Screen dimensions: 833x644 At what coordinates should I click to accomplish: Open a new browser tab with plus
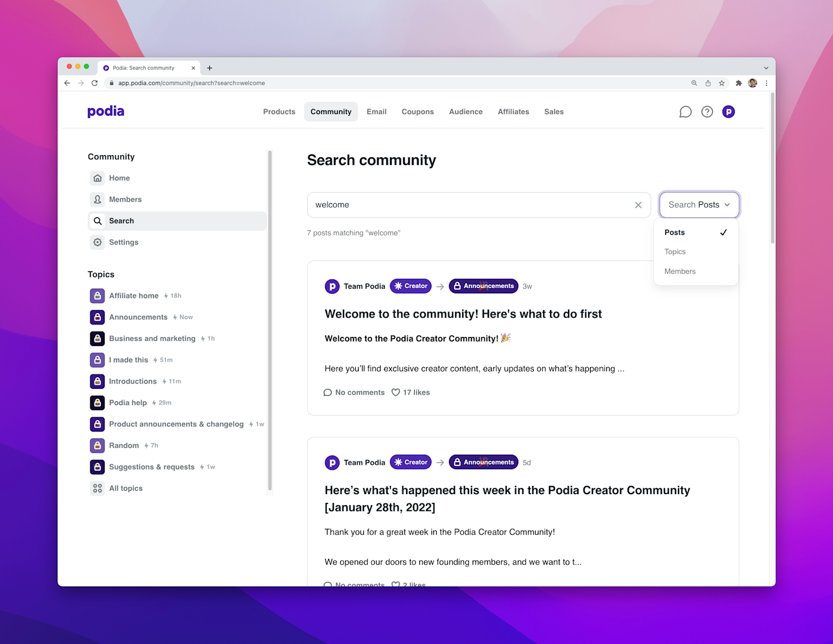click(x=209, y=68)
